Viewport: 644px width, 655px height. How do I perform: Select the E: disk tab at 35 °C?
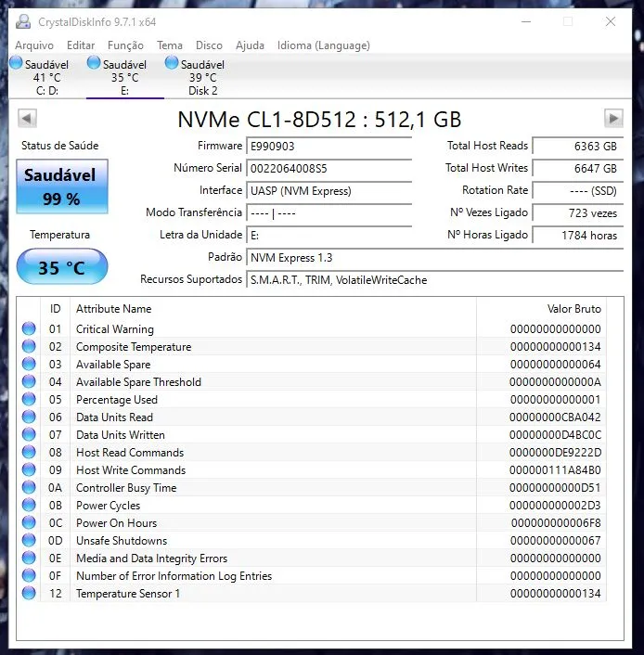click(125, 77)
